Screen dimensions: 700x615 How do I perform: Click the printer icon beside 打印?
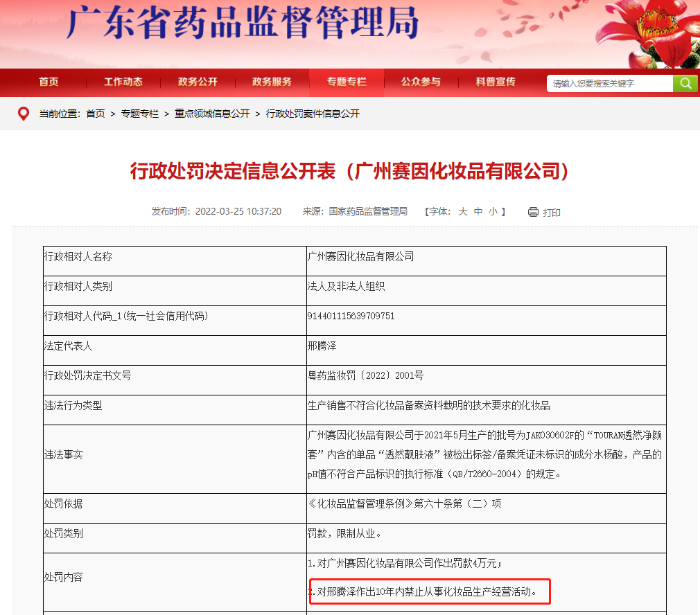[533, 212]
